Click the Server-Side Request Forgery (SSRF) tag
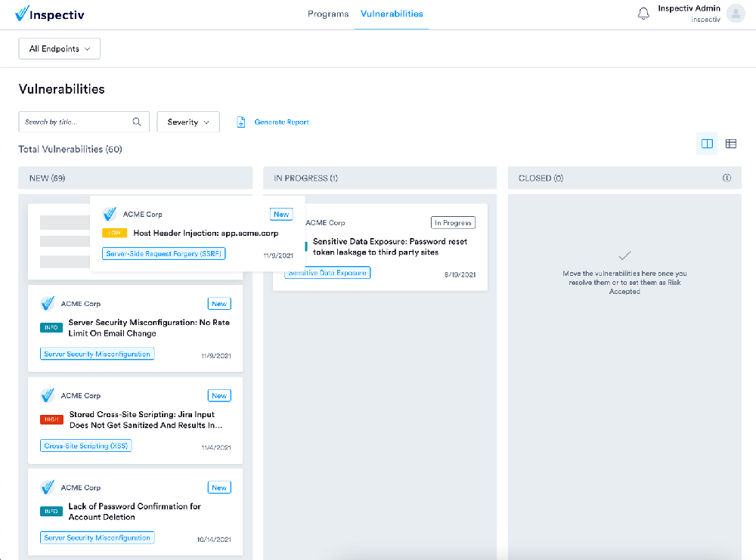The image size is (756, 560). (164, 253)
